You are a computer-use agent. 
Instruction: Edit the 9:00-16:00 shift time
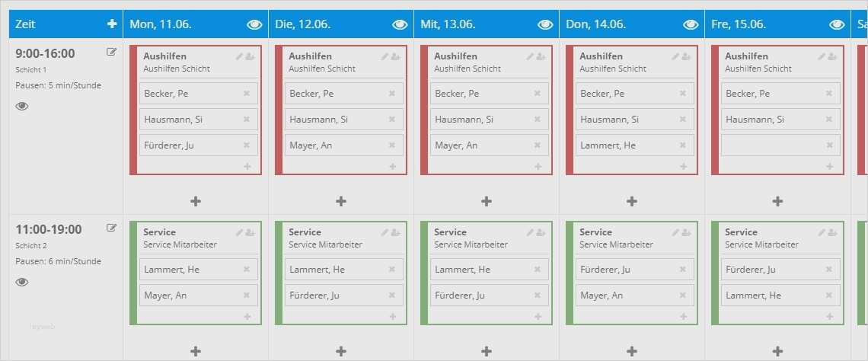[111, 52]
